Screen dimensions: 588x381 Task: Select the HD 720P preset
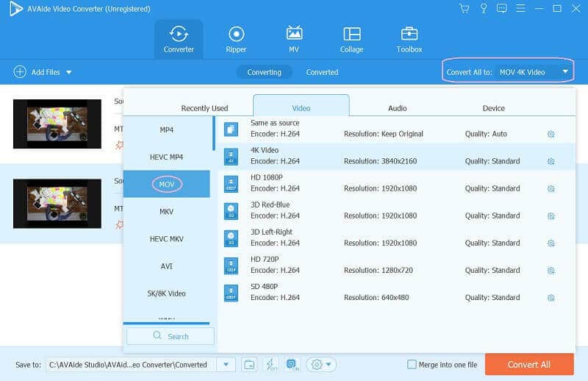(396, 266)
